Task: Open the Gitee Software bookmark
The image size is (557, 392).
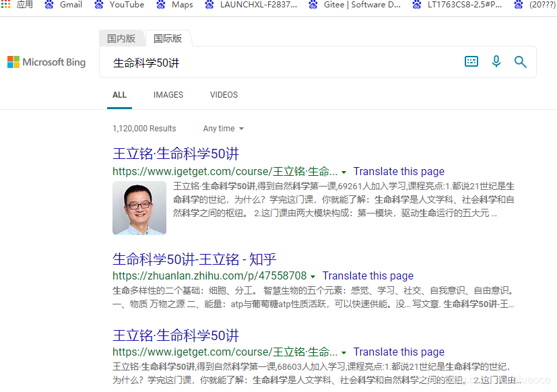Action: pyautogui.click(x=362, y=5)
